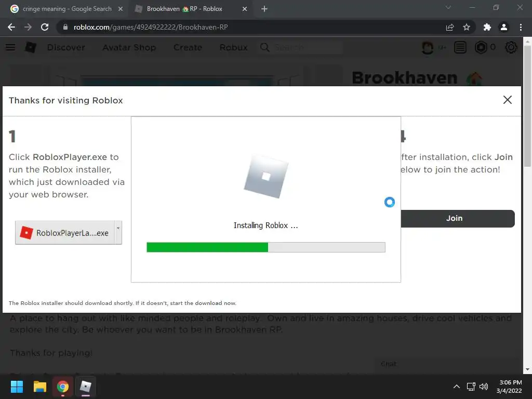Screen dimensions: 532x399
Task: Open the Chrome extensions puzzle icon
Action: pos(487,27)
